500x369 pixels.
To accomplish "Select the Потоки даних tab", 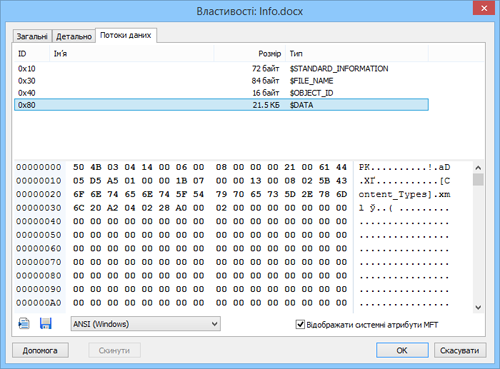I will [x=126, y=35].
